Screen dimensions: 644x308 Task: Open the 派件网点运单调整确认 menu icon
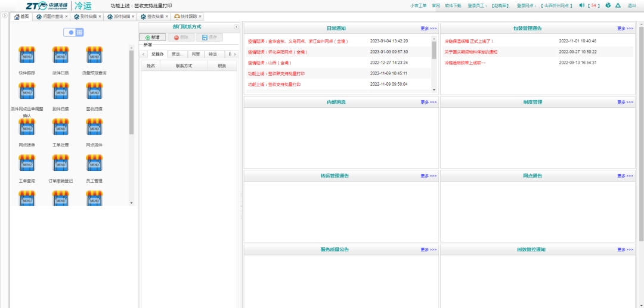(27, 91)
